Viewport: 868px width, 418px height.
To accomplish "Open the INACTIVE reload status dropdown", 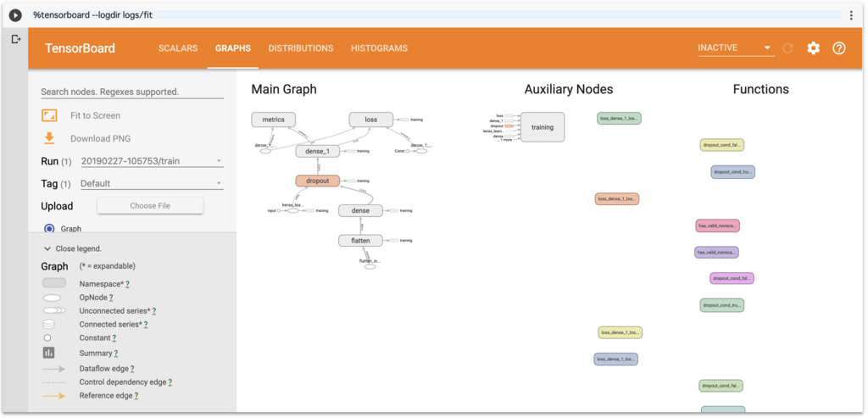I will [x=736, y=48].
